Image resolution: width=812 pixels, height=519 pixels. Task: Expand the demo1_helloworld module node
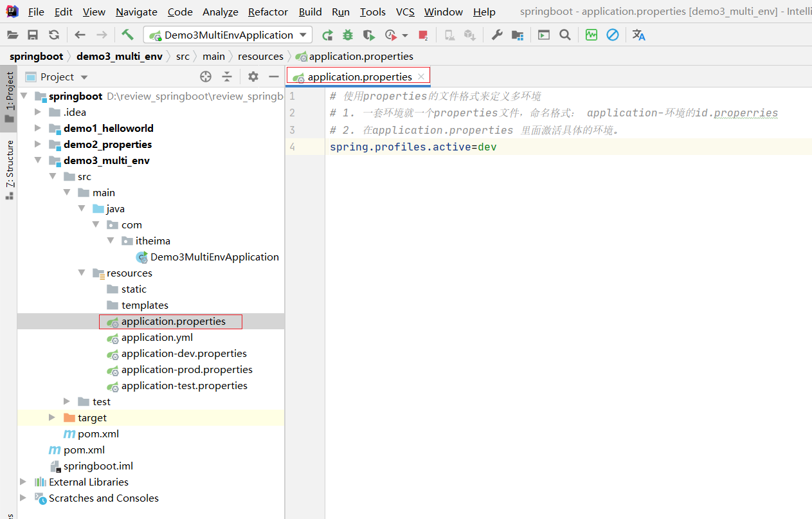tap(38, 128)
